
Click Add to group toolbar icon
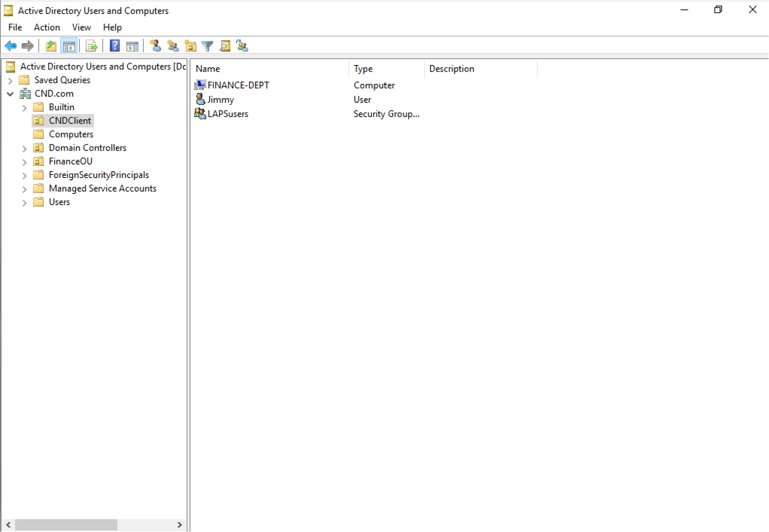(x=243, y=46)
